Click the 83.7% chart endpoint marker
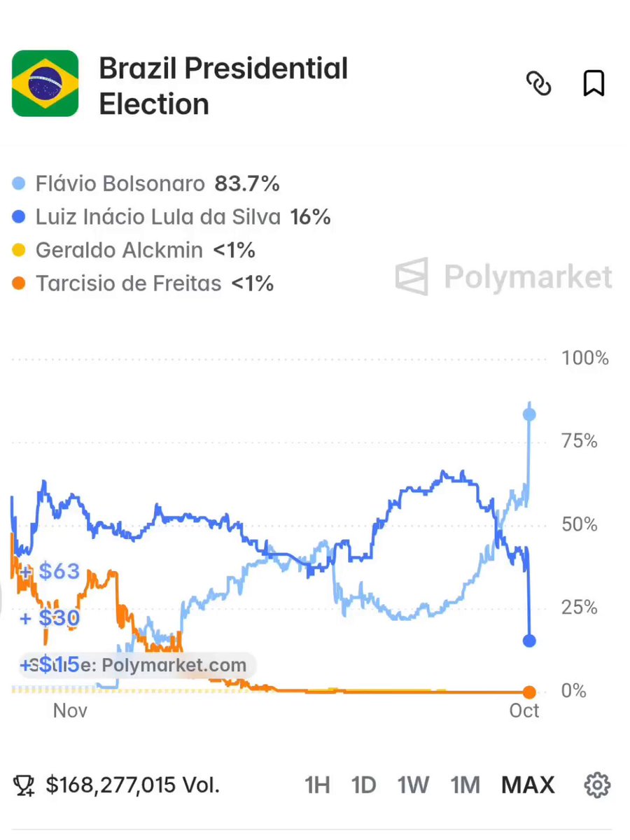Image resolution: width=630 pixels, height=840 pixels. point(529,414)
